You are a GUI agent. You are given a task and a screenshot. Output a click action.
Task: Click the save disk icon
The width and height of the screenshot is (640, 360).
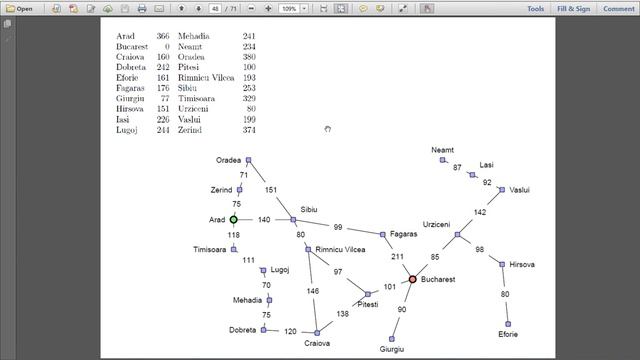coord(125,9)
